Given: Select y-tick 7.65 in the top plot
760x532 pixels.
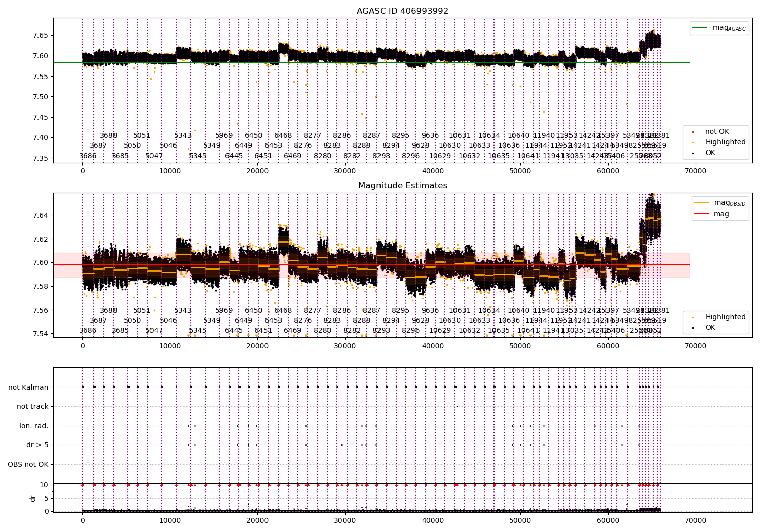Looking at the screenshot, I should tap(40, 36).
